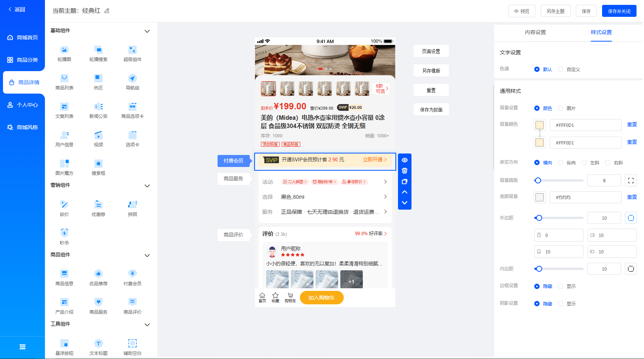Toggle individual outer margin settings icon
The width and height of the screenshot is (644, 359).
pyautogui.click(x=631, y=218)
